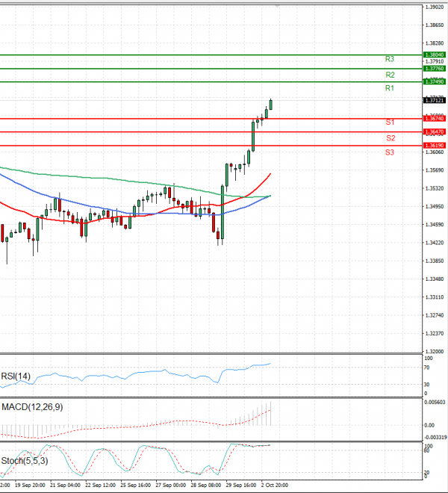448x493 pixels.
Task: Click the 1.39020 price axis value
Action: click(x=435, y=7)
